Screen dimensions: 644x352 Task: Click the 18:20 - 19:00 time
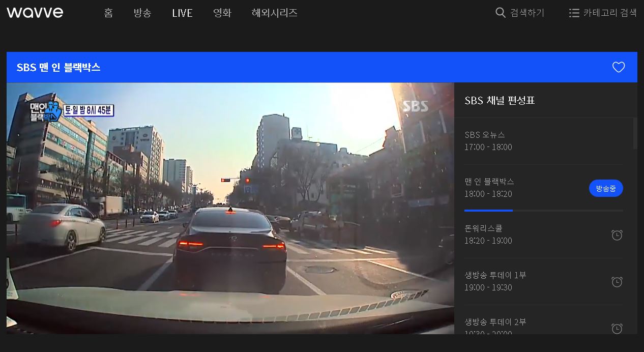(x=488, y=241)
